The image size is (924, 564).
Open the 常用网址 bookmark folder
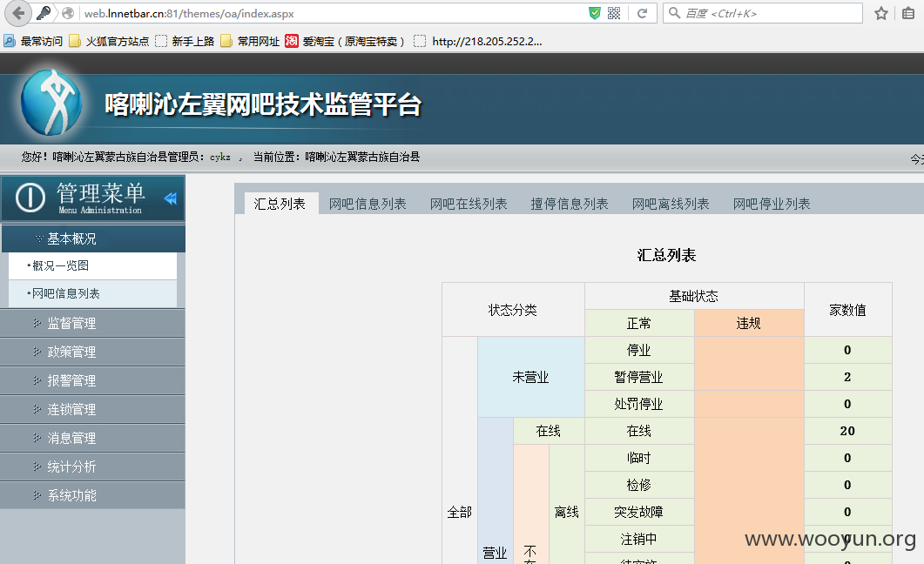250,41
